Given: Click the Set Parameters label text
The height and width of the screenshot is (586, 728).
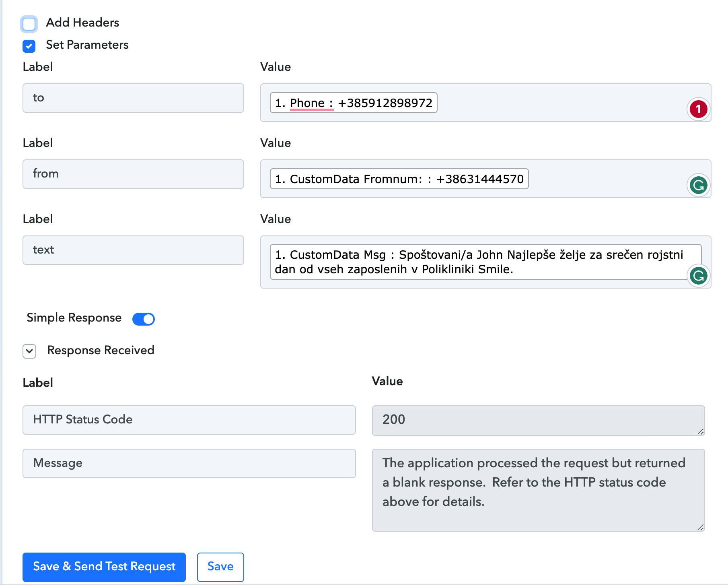Looking at the screenshot, I should [87, 45].
